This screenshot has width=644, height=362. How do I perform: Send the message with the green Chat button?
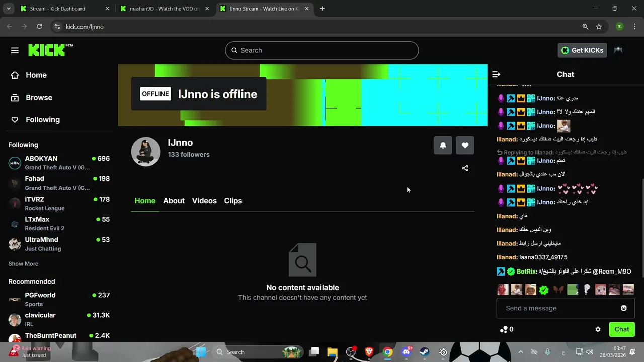[x=622, y=329]
